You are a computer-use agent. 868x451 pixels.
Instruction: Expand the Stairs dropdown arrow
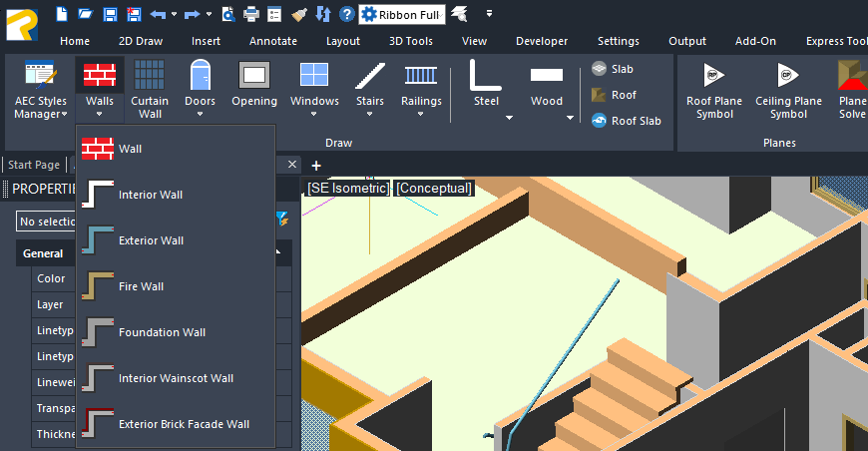point(370,115)
